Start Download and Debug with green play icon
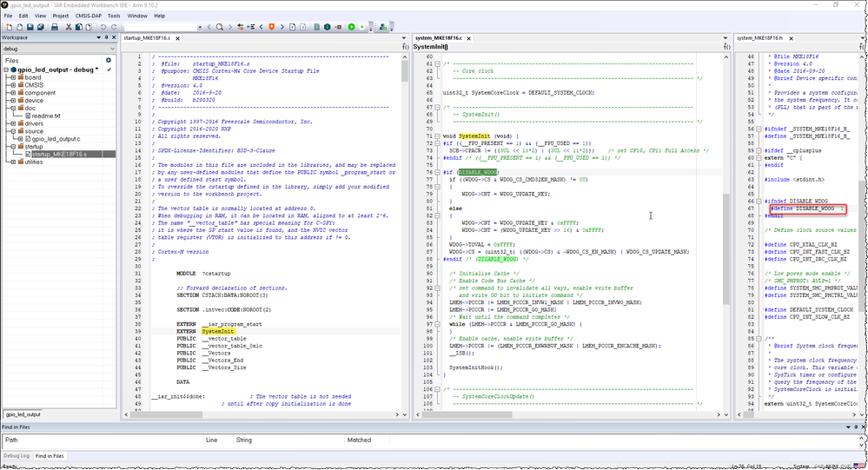The width and height of the screenshot is (868, 470). point(351,27)
